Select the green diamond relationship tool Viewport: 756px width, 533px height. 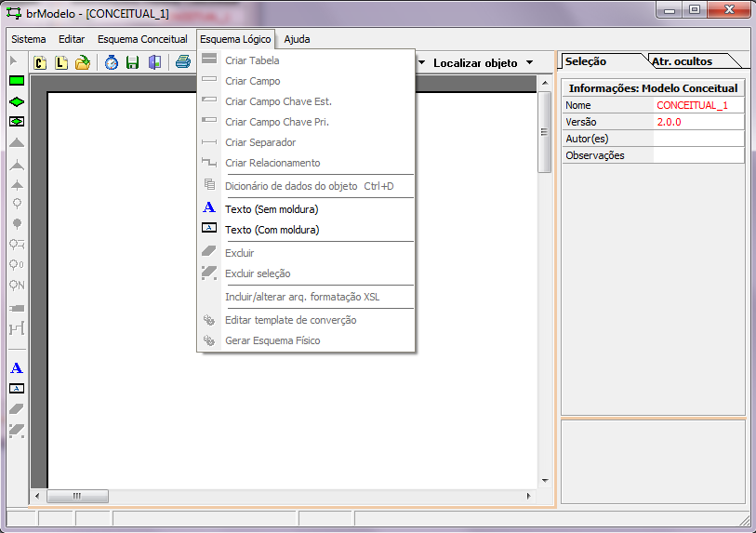coord(16,101)
